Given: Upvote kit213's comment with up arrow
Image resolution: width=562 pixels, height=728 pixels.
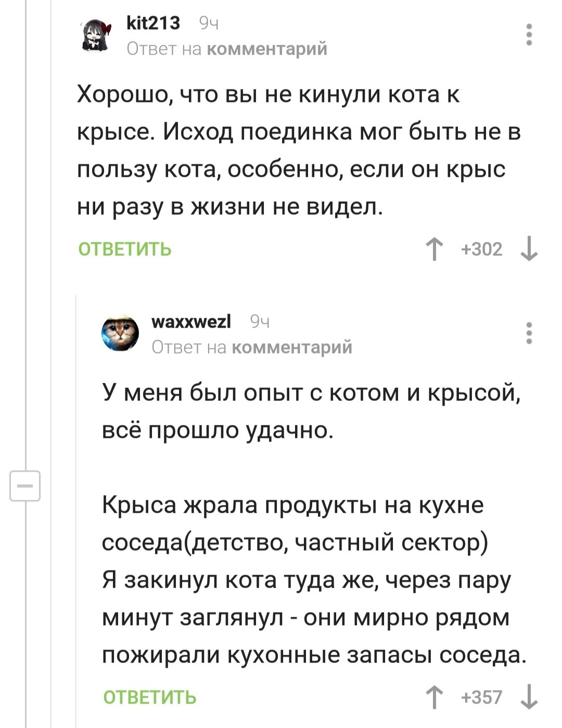Looking at the screenshot, I should coord(434,249).
